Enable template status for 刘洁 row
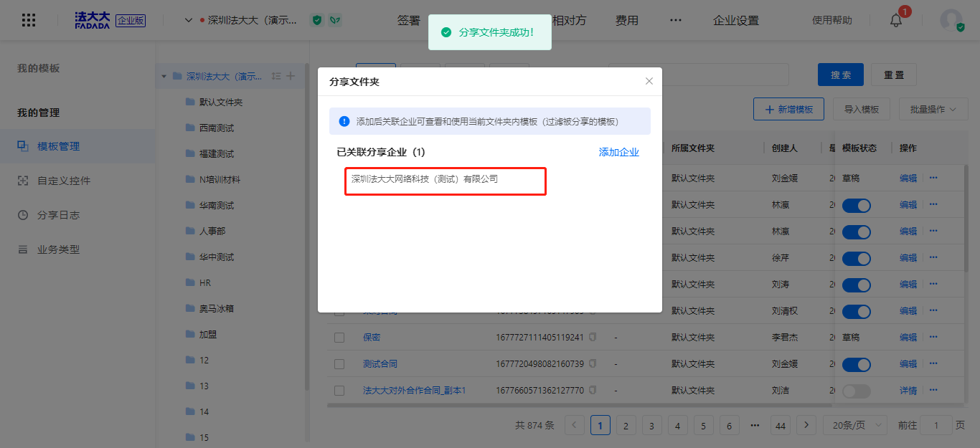Screen dimensions: 980x448 [x=856, y=391]
